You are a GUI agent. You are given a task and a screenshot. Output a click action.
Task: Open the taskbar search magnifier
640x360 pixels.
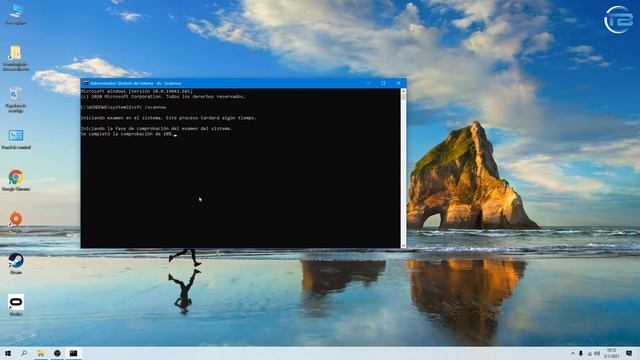coord(24,353)
